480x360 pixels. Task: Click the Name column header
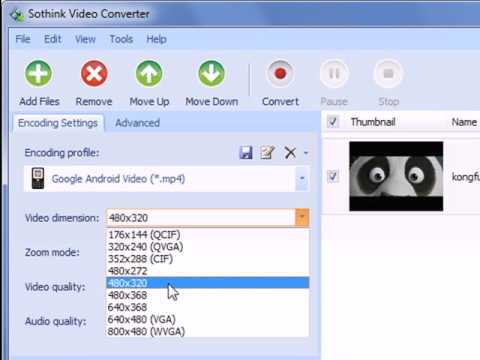click(464, 122)
